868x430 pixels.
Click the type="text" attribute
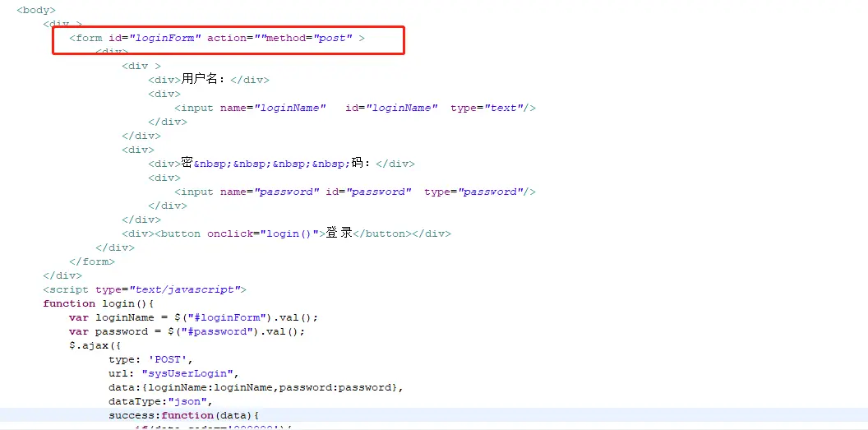point(487,108)
